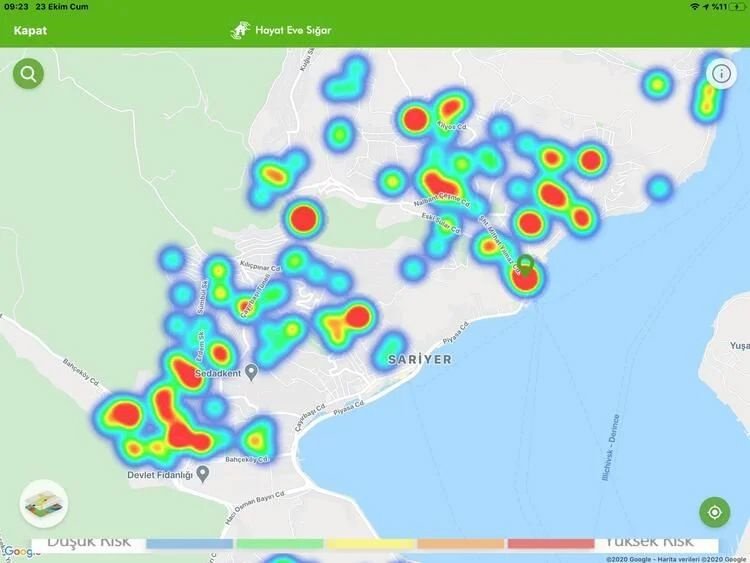The height and width of the screenshot is (563, 750).
Task: Open the map layers switcher button
Action: (43, 503)
